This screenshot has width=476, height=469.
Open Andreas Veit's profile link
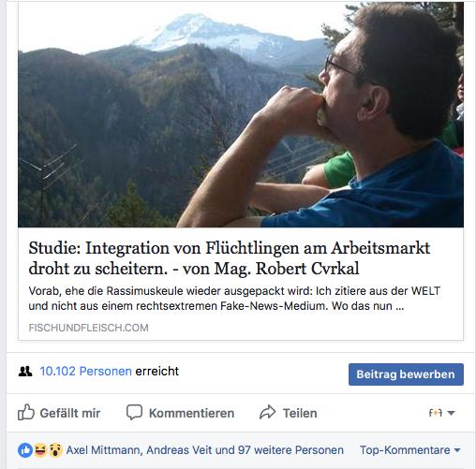(180, 450)
